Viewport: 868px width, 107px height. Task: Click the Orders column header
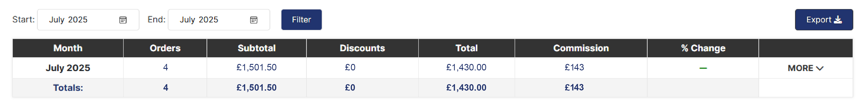click(x=165, y=48)
